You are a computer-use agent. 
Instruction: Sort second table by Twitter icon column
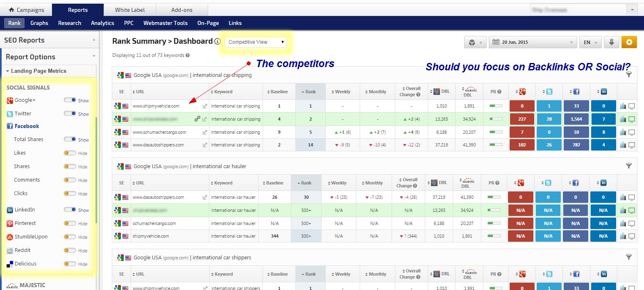[x=548, y=183]
